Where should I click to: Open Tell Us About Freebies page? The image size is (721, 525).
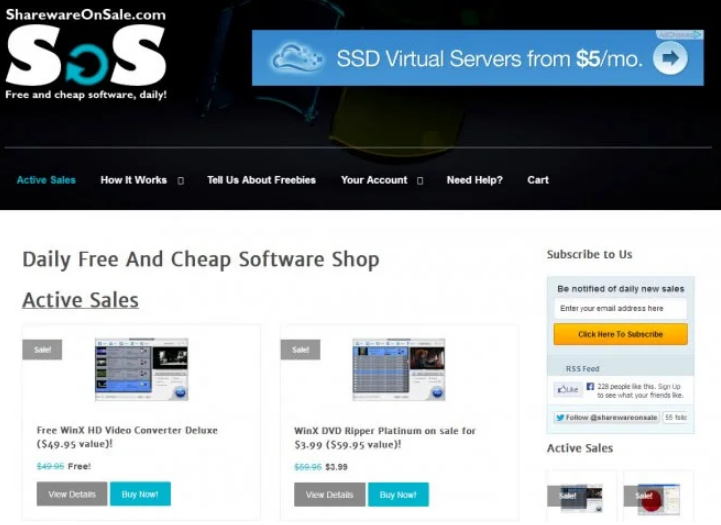[x=261, y=180]
